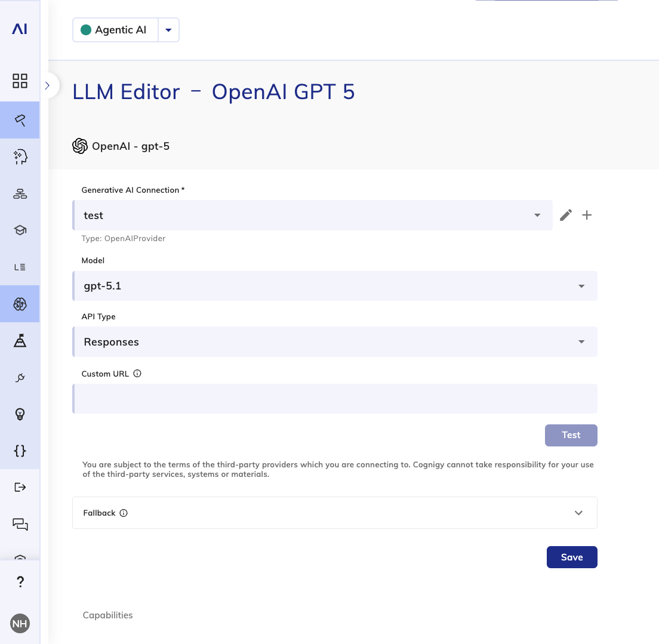Open the lab flask test icon

click(x=20, y=340)
